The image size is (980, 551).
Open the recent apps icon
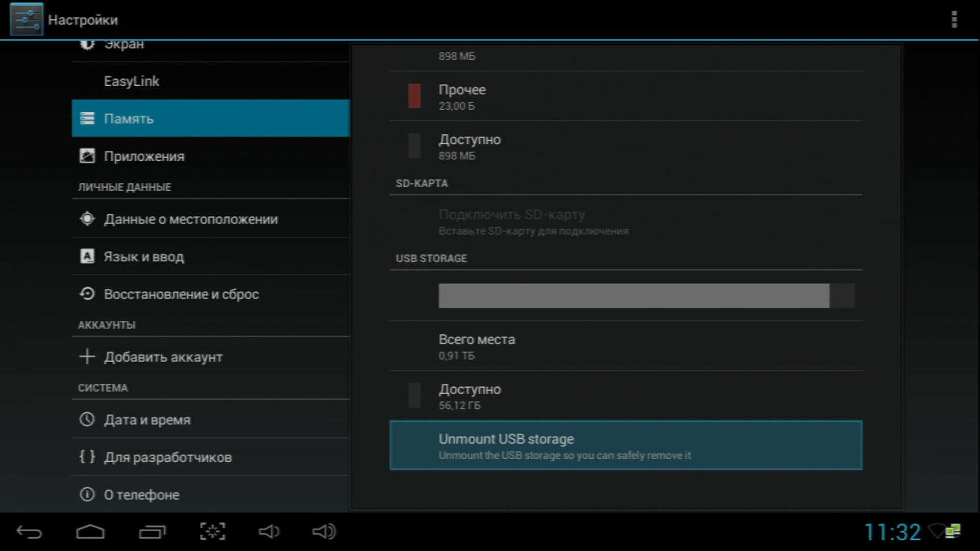pyautogui.click(x=152, y=532)
